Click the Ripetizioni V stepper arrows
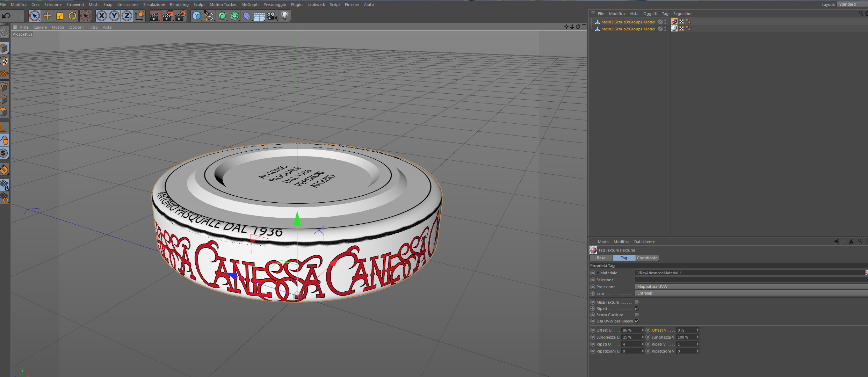Image resolution: width=868 pixels, height=377 pixels. 697,351
